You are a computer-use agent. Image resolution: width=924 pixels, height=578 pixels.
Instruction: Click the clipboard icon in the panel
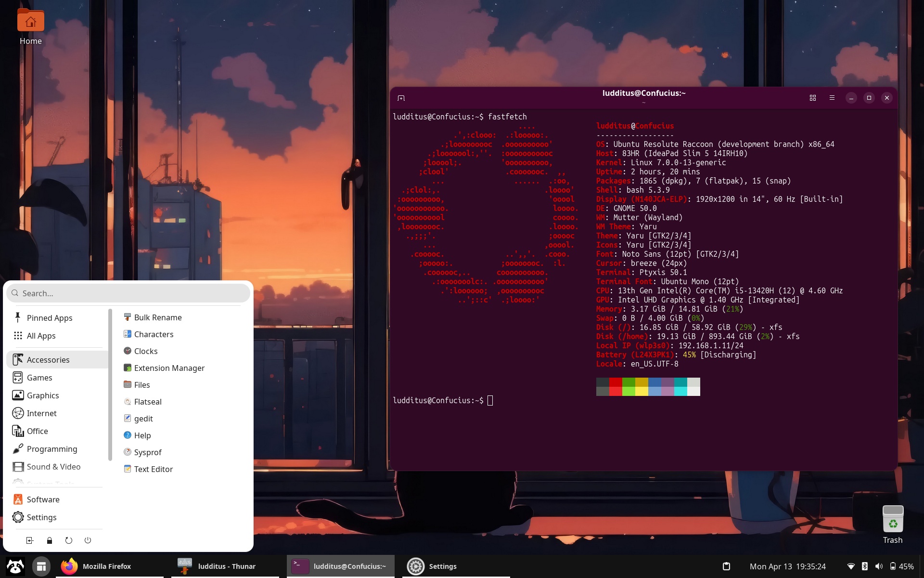(727, 566)
